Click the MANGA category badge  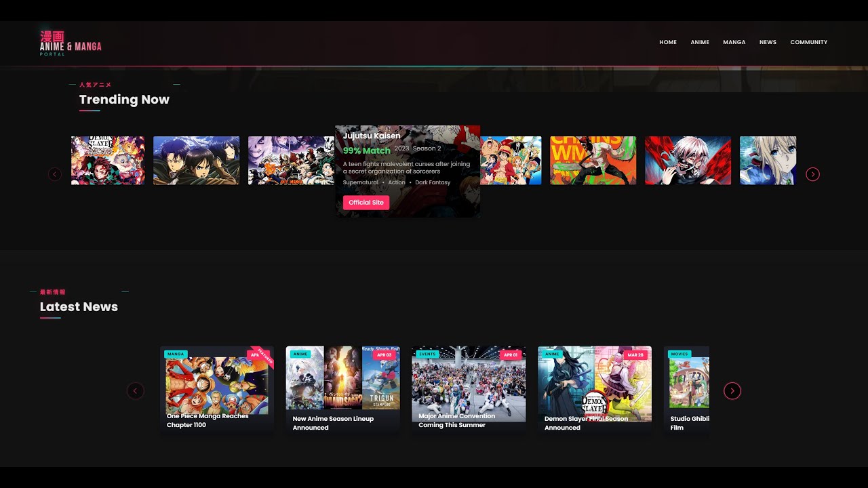(176, 354)
